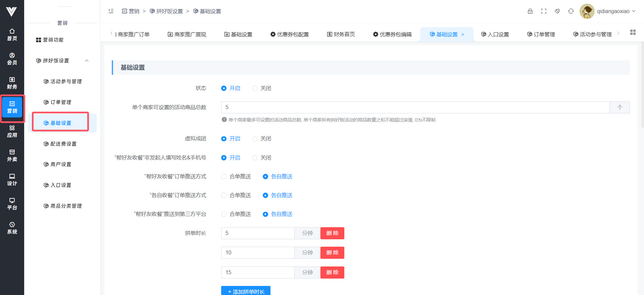
Task: Choose 合单推送 for "帮好友收餐"订单推送方式
Action: tap(224, 177)
